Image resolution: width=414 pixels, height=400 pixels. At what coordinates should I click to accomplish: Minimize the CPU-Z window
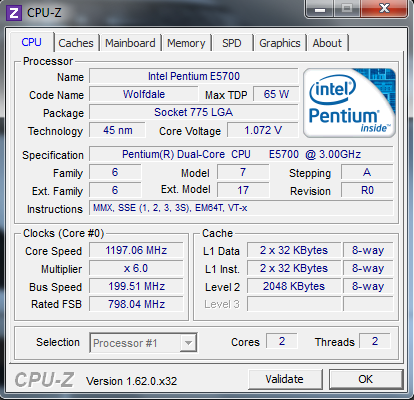click(x=320, y=9)
